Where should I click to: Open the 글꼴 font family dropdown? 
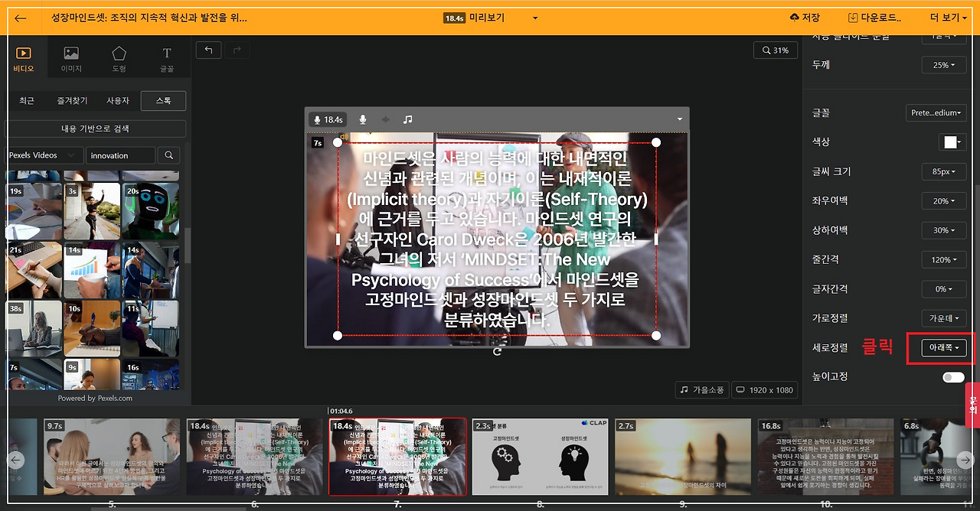pos(936,112)
